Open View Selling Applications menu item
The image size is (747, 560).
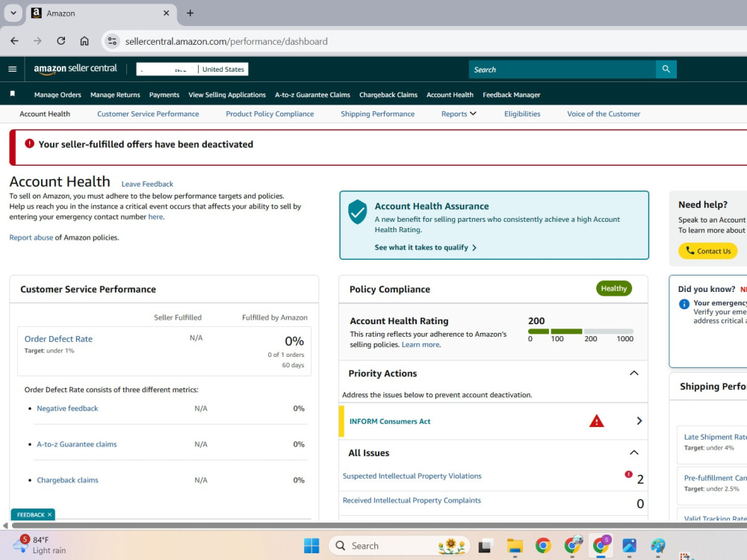[x=227, y=95]
